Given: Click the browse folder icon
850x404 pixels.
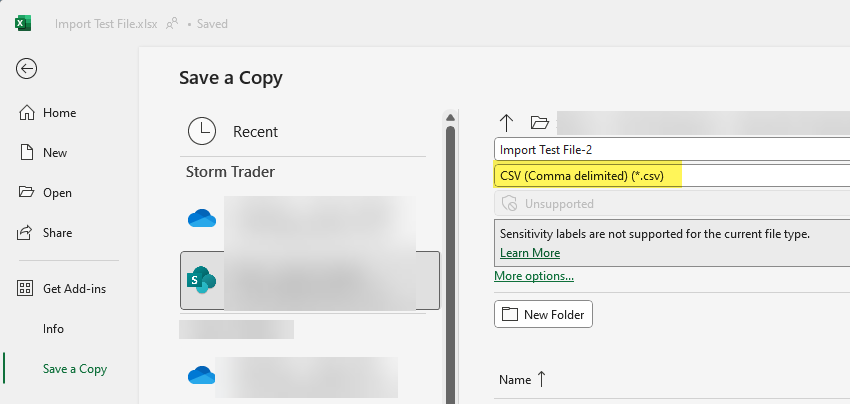Looking at the screenshot, I should 540,122.
